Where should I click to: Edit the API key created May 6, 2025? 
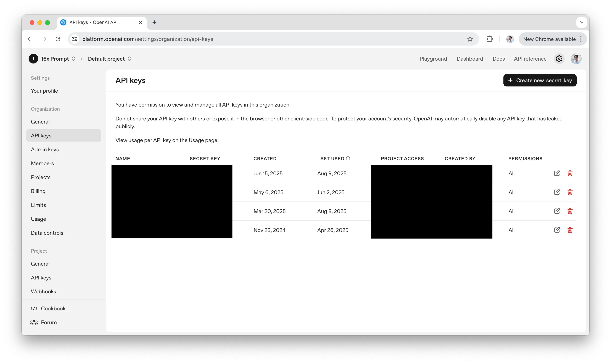click(557, 192)
